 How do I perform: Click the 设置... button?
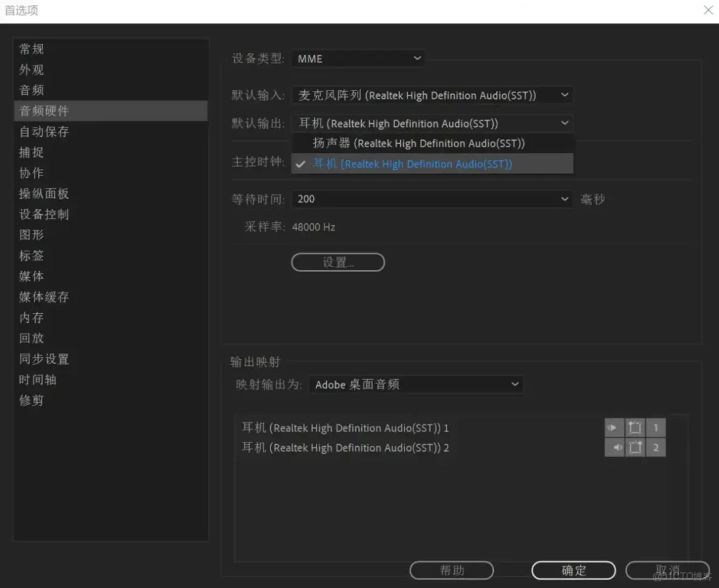(338, 262)
